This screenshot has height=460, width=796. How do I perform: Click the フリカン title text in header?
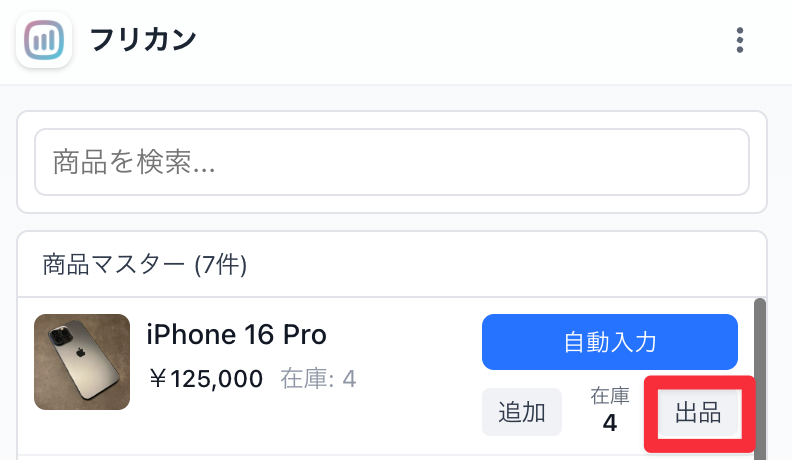click(143, 40)
